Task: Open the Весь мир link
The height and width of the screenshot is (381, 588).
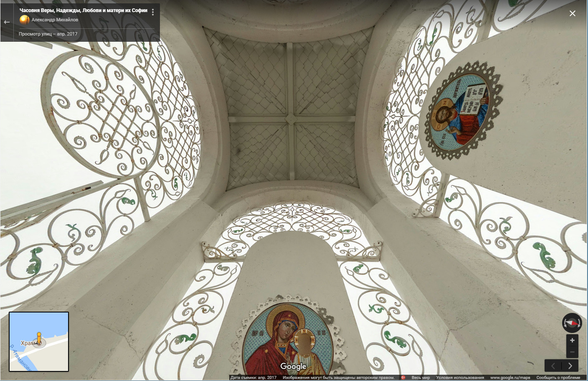Action: tap(421, 377)
